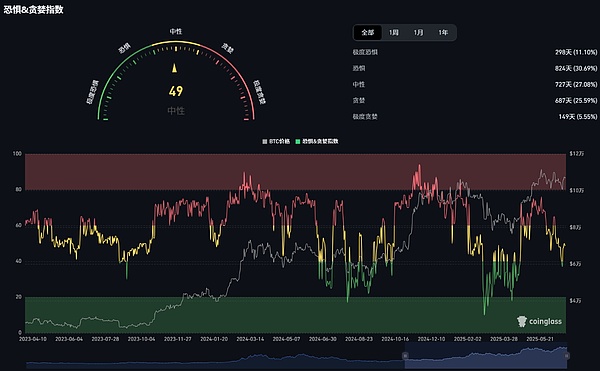This screenshot has width=600, height=371.
Task: Click the gauge value 49
Action: click(x=176, y=91)
